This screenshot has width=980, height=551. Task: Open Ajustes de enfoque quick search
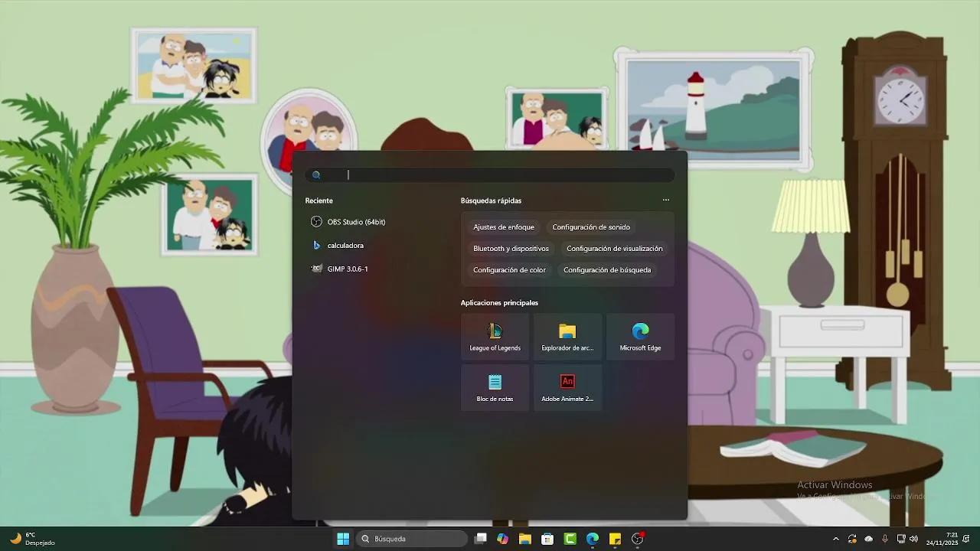pos(504,227)
